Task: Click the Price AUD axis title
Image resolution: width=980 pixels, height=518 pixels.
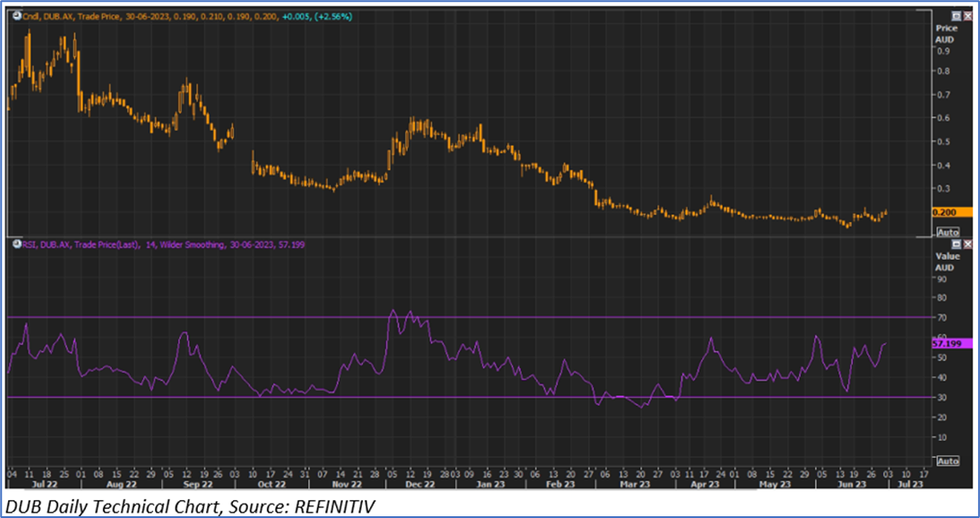Action: click(x=946, y=34)
